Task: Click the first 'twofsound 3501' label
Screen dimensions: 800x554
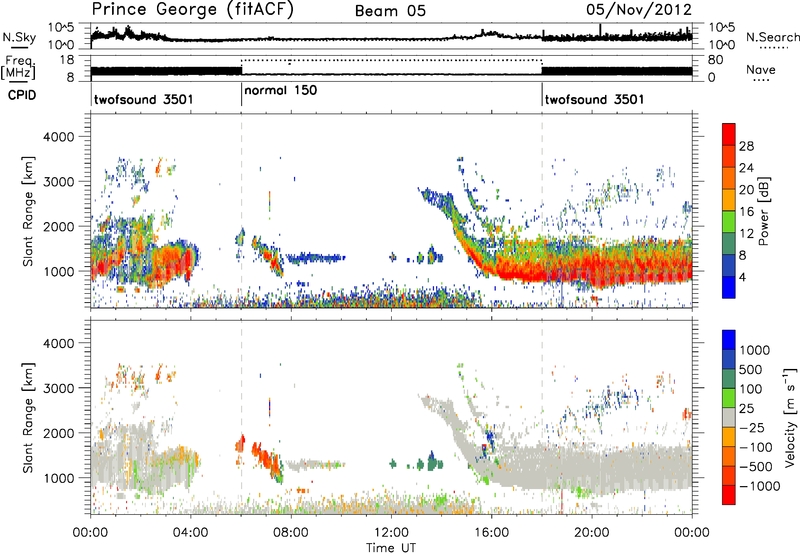Action: point(144,99)
